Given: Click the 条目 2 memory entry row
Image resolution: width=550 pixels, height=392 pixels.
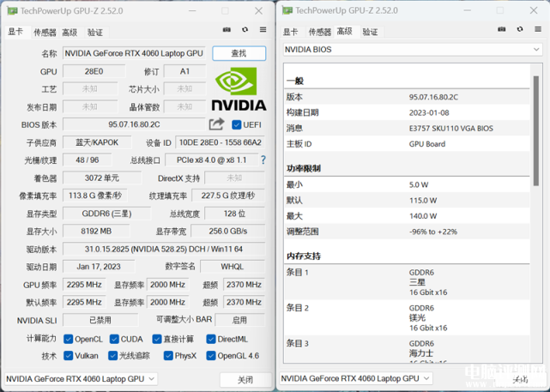Looking at the screenshot, I should pos(407,317).
